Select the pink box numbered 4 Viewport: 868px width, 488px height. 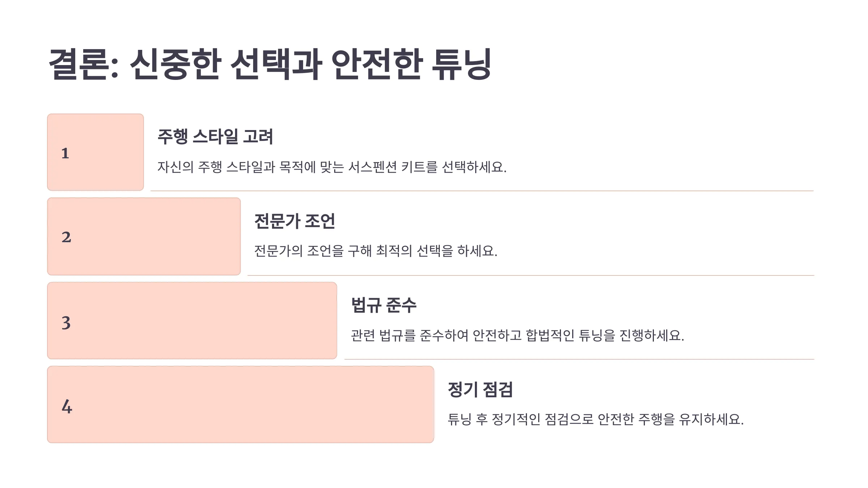click(x=241, y=404)
